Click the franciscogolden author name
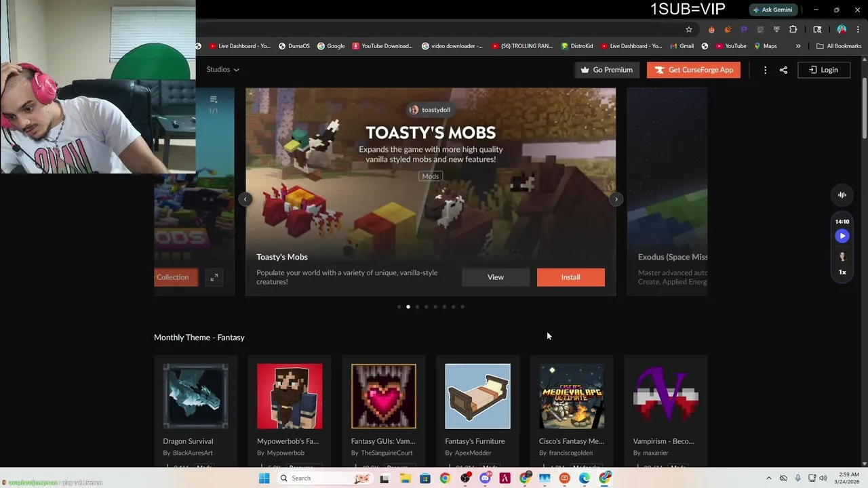Viewport: 868px width, 488px height. (x=570, y=453)
